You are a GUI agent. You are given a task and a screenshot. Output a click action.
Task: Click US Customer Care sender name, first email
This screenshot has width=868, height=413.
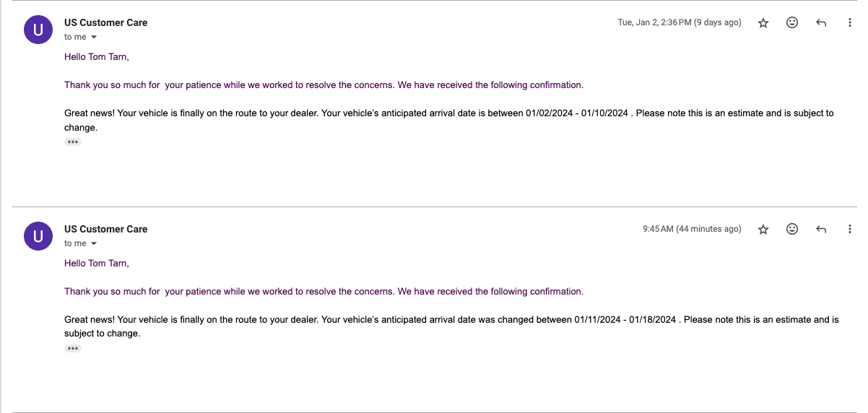[x=105, y=22]
